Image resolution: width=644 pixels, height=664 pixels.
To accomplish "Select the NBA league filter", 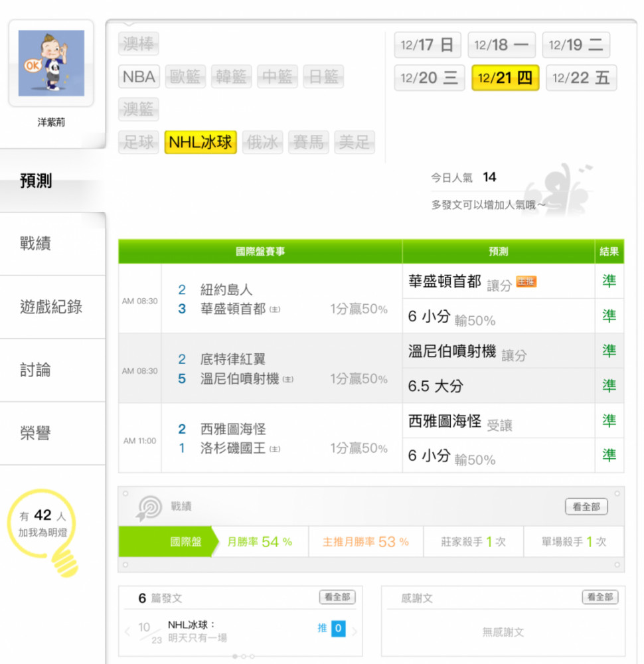I will coord(139,76).
